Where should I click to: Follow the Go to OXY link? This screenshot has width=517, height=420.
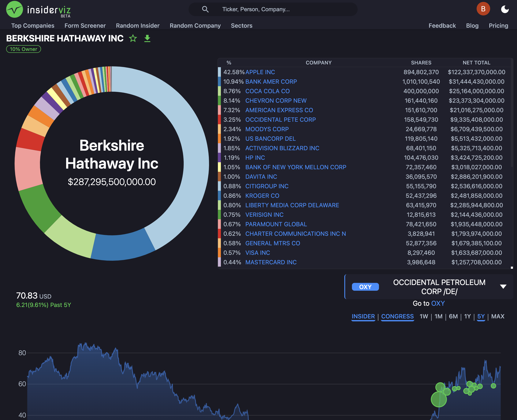(438, 303)
